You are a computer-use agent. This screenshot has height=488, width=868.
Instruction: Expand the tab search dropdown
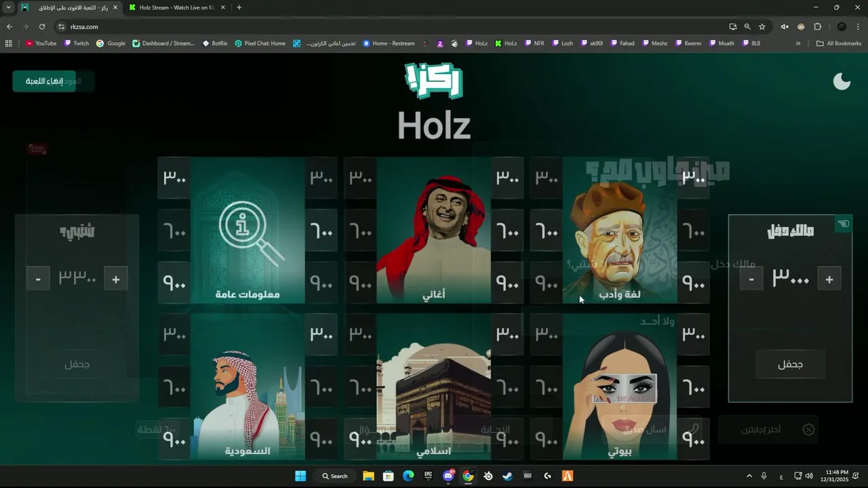pos(7,7)
